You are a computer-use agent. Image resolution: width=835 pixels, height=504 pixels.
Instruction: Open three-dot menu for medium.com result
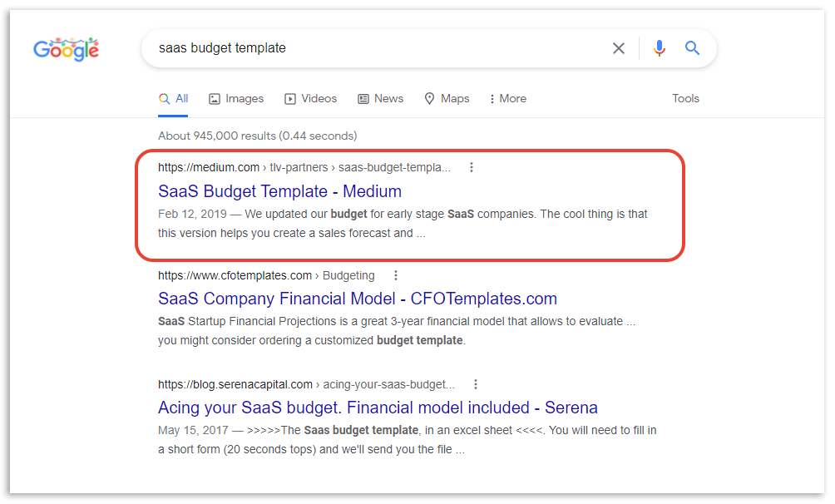click(x=472, y=167)
